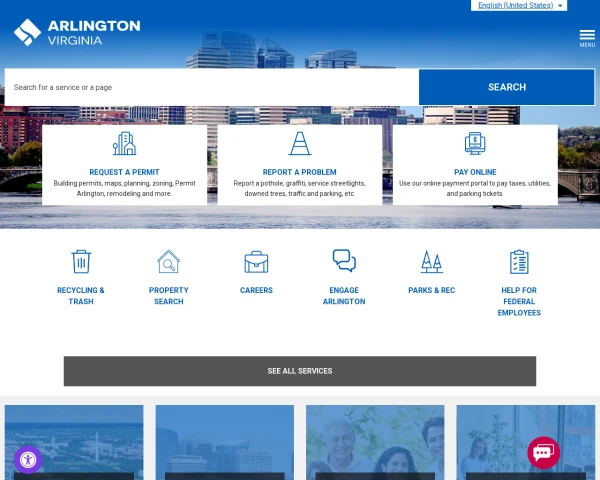Click the Pay Online monitor icon
This screenshot has width=600, height=480.
[475, 144]
